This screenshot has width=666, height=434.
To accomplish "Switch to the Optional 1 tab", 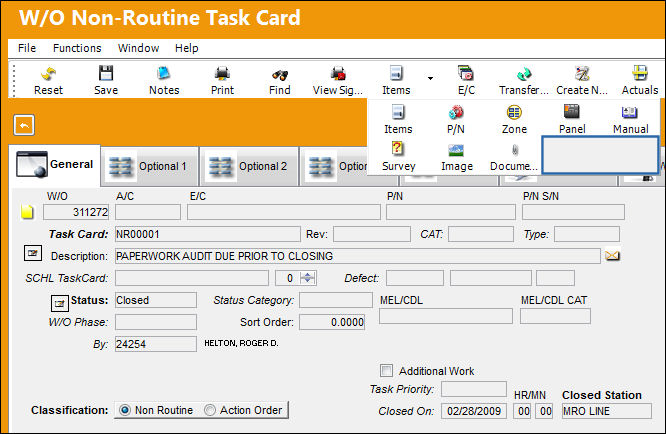I will (150, 166).
